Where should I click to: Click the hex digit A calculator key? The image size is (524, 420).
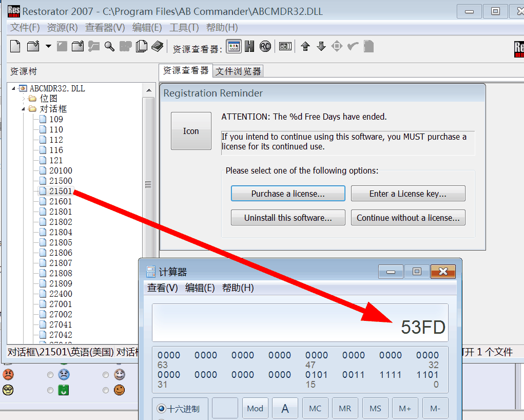pyautogui.click(x=285, y=408)
